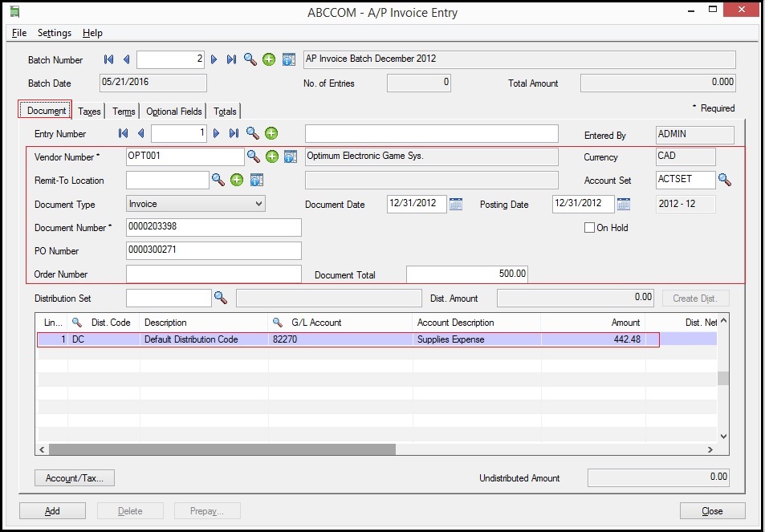Image resolution: width=765 pixels, height=532 pixels.
Task: Click in the Document Total field
Action: (x=467, y=274)
